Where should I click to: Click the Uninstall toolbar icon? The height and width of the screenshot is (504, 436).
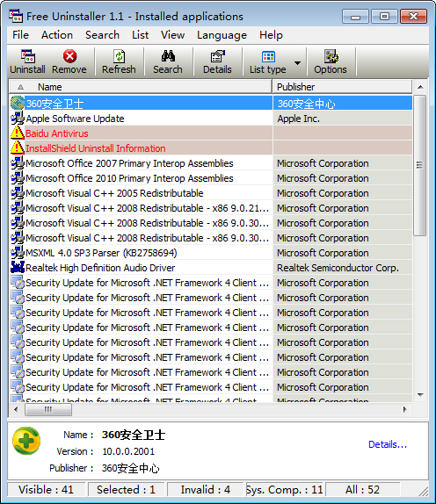pyautogui.click(x=27, y=56)
